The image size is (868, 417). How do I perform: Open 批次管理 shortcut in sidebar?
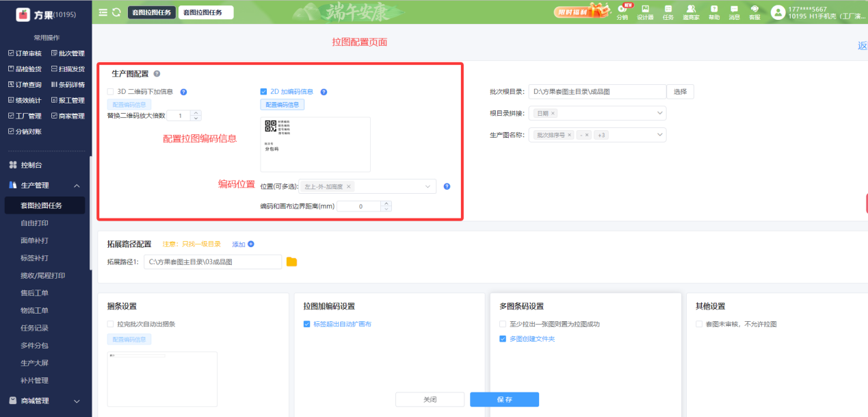click(x=68, y=53)
